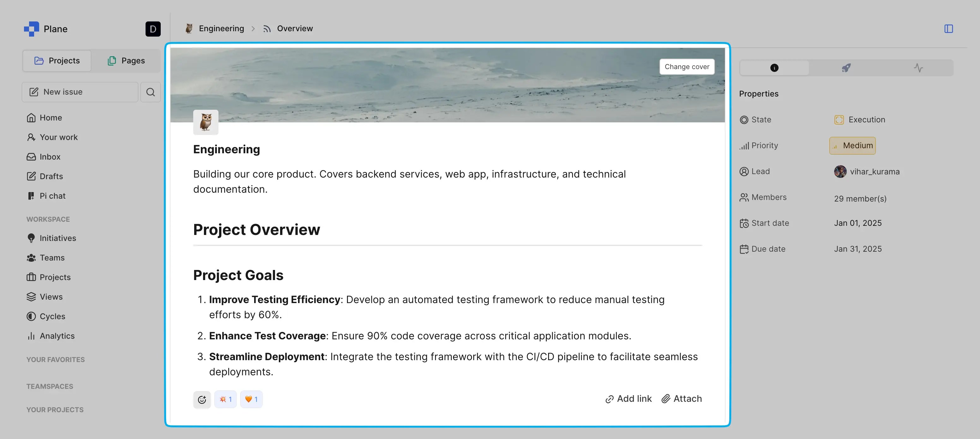Click the New issue input field
980x439 pixels.
click(x=80, y=91)
